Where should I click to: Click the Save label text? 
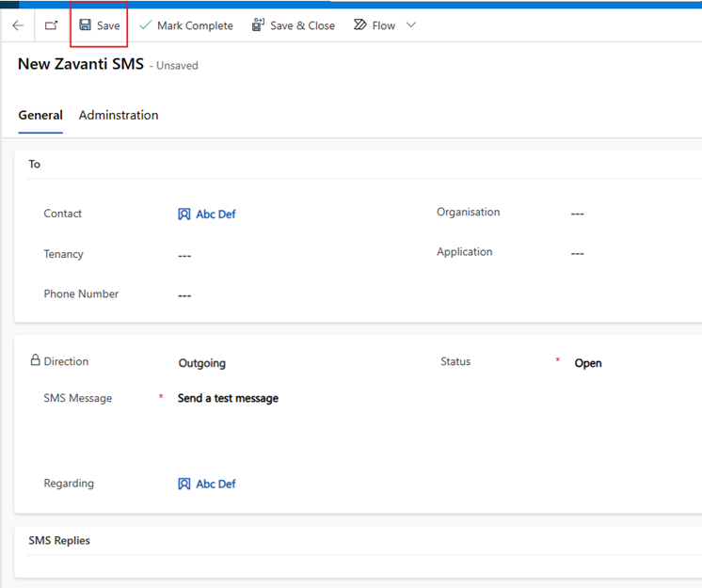click(108, 26)
